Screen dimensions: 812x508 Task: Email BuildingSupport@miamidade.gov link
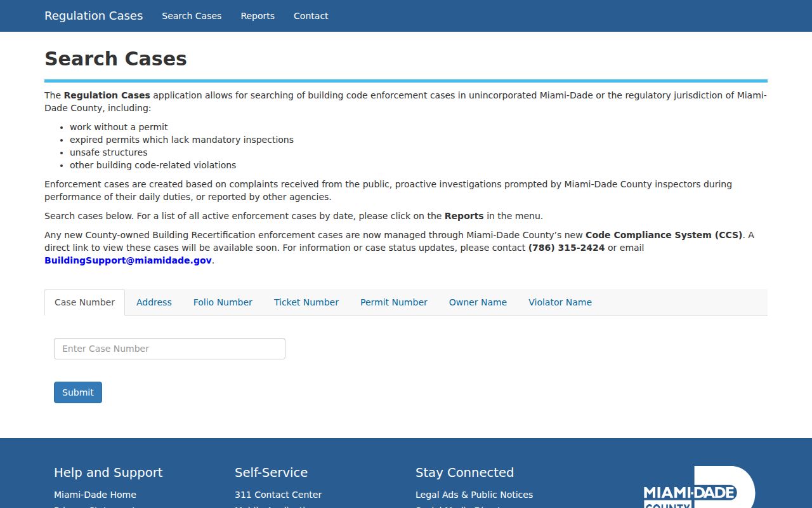point(128,260)
